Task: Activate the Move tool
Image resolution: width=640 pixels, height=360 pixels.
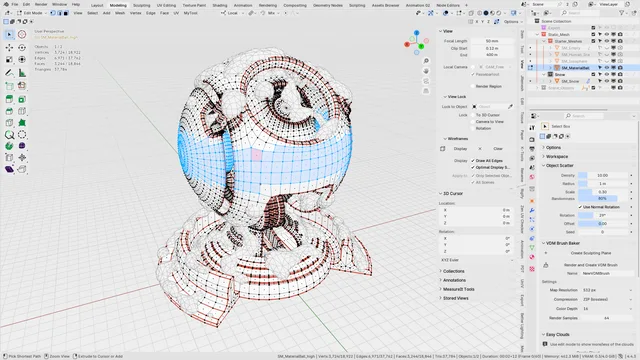Action: coord(9,48)
